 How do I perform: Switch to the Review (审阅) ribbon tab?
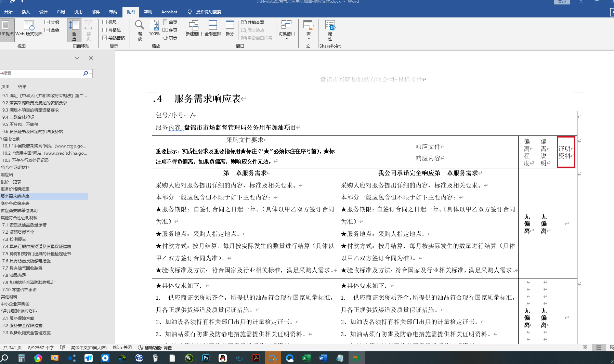point(113,12)
